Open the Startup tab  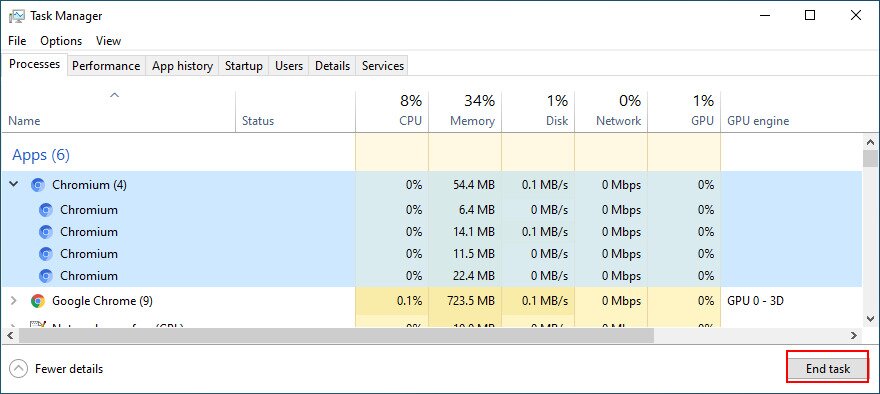click(244, 66)
